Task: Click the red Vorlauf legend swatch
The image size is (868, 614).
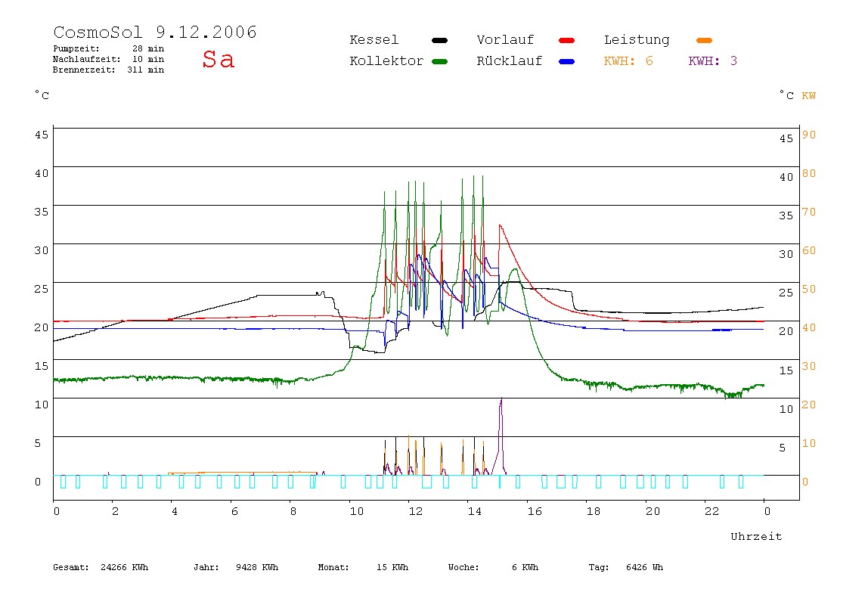Action: click(x=567, y=40)
